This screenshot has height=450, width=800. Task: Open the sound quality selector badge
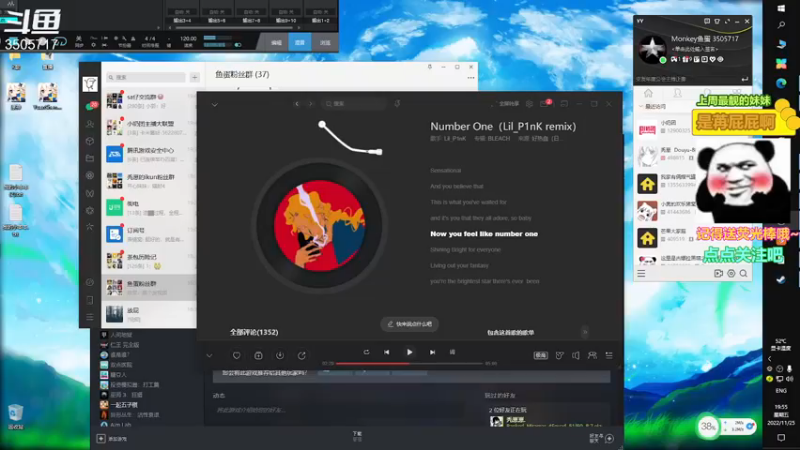pos(541,355)
